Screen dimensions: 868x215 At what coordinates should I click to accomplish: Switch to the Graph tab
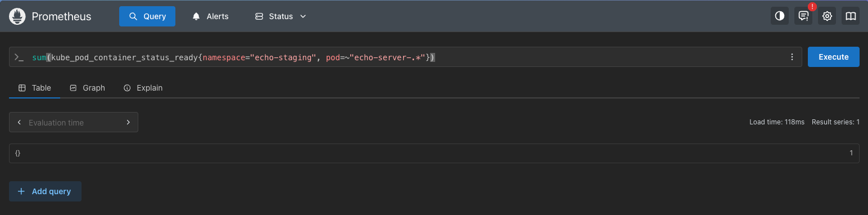coord(87,88)
